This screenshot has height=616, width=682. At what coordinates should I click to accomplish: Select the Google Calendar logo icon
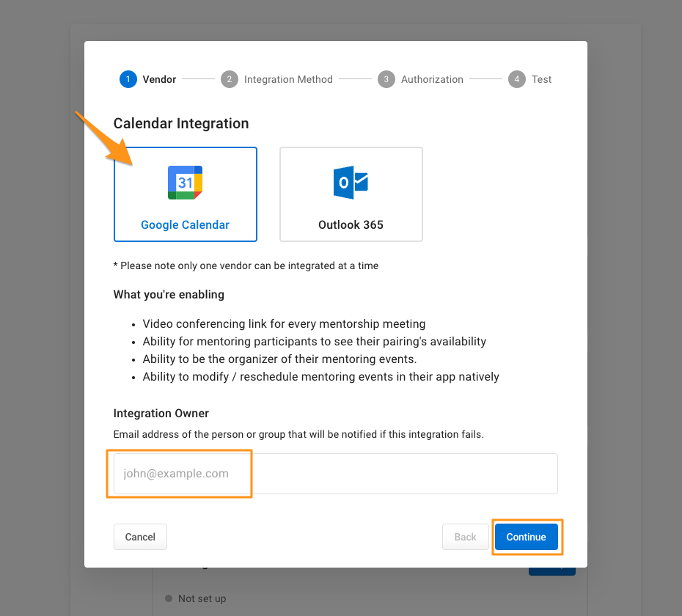[185, 183]
